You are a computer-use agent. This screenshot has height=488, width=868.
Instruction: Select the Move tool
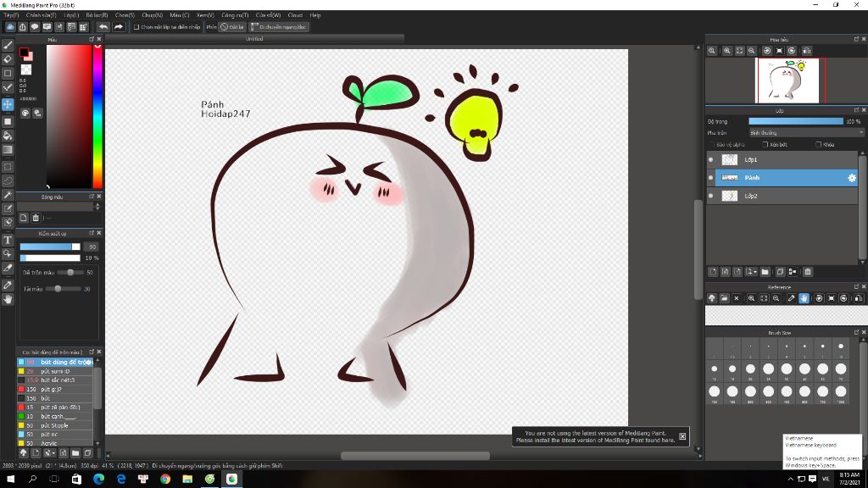pyautogui.click(x=8, y=104)
